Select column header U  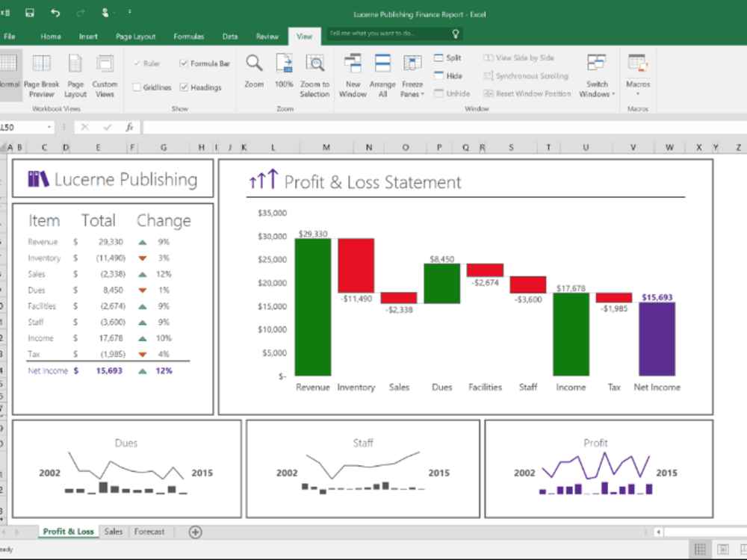(x=586, y=147)
